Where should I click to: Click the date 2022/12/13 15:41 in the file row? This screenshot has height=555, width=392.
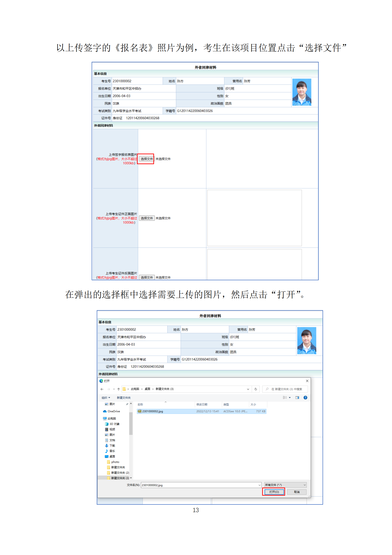point(208,411)
